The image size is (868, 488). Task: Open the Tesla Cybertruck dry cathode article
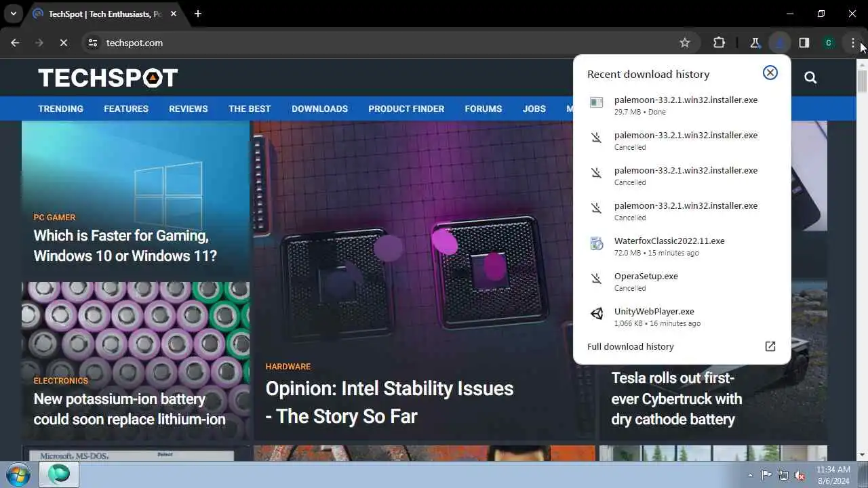coord(676,399)
